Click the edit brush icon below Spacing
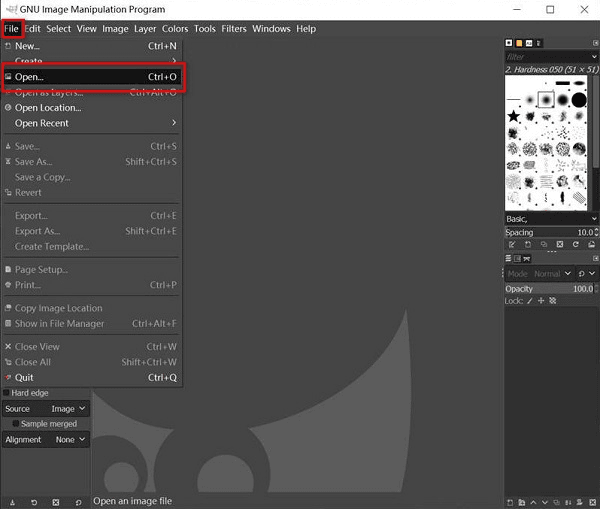This screenshot has width=600, height=509. 511,244
